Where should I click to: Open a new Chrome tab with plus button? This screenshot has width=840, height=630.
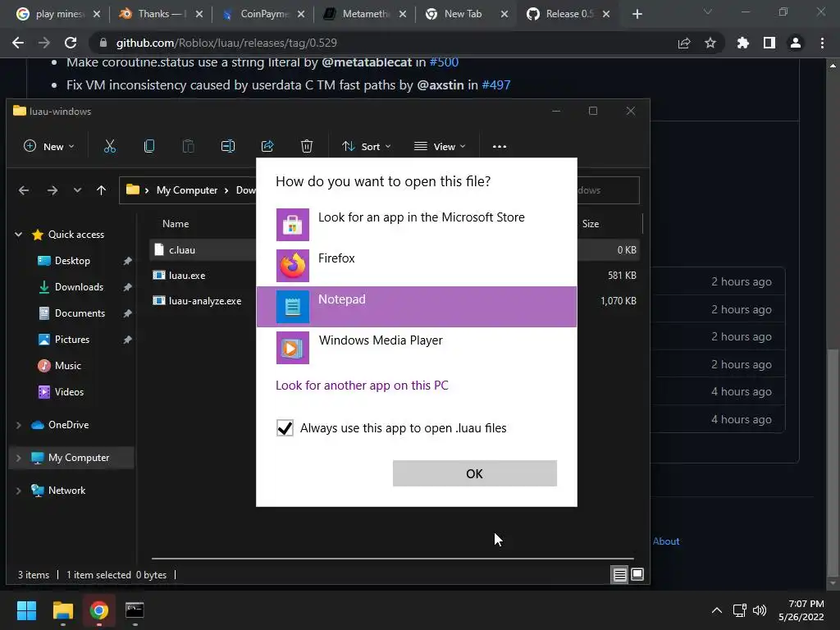point(637,14)
